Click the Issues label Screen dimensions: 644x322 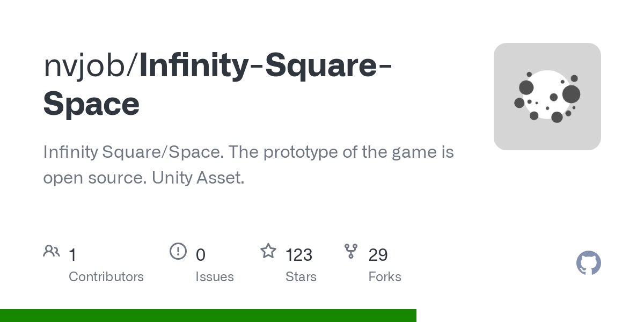coord(215,277)
